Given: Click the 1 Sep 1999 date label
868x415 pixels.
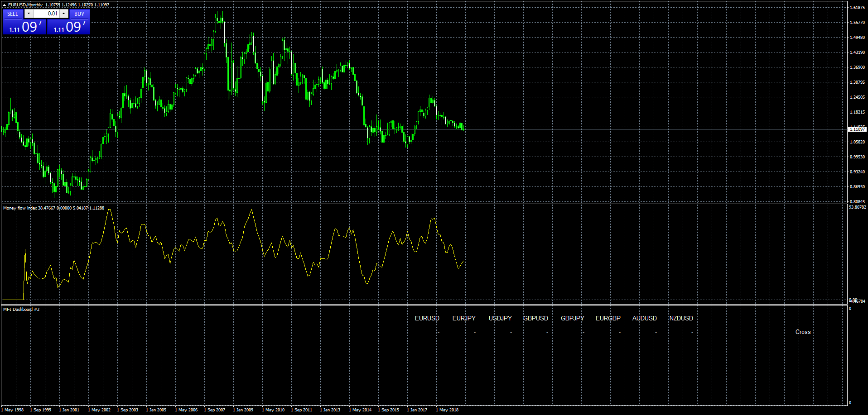Looking at the screenshot, I should (41, 410).
